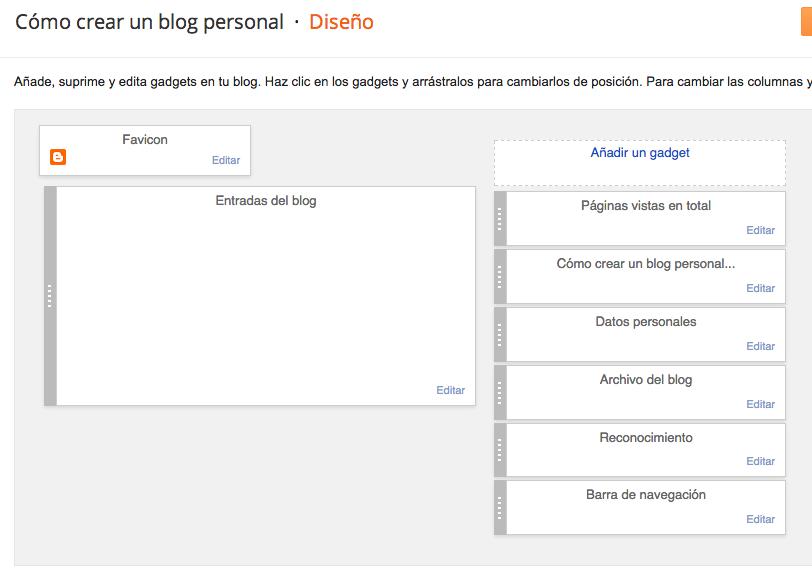The width and height of the screenshot is (812, 571).
Task: Edit the Datos personales gadget
Action: pyautogui.click(x=760, y=346)
